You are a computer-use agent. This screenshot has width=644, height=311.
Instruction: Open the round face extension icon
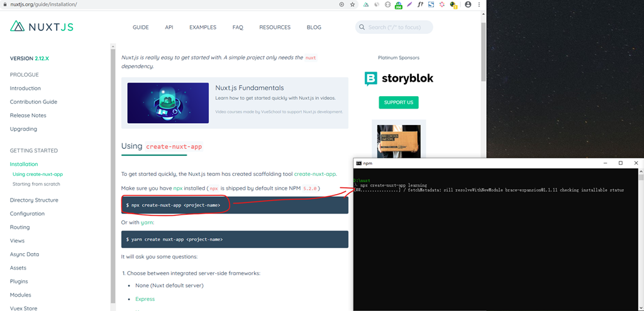pyautogui.click(x=387, y=4)
